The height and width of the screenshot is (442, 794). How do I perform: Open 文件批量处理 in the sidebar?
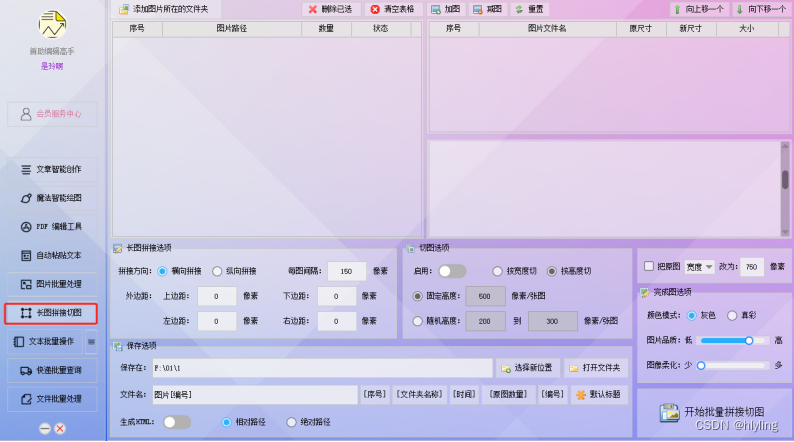coord(52,399)
